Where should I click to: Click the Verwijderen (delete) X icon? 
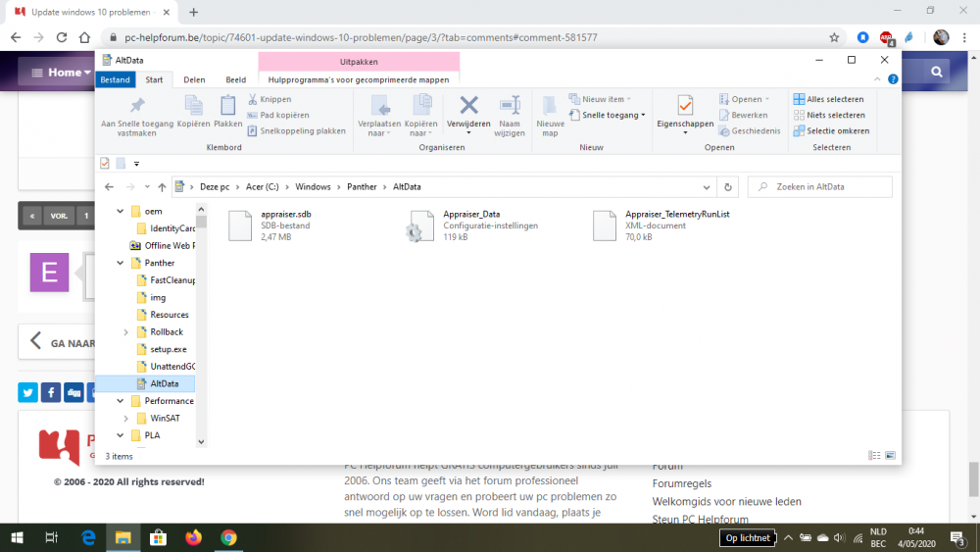[x=468, y=106]
